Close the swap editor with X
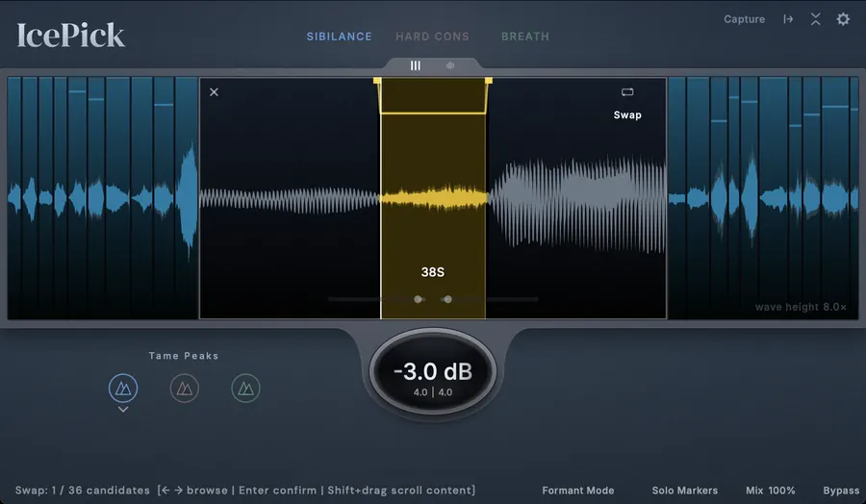Image resolution: width=866 pixels, height=504 pixels. pyautogui.click(x=214, y=92)
